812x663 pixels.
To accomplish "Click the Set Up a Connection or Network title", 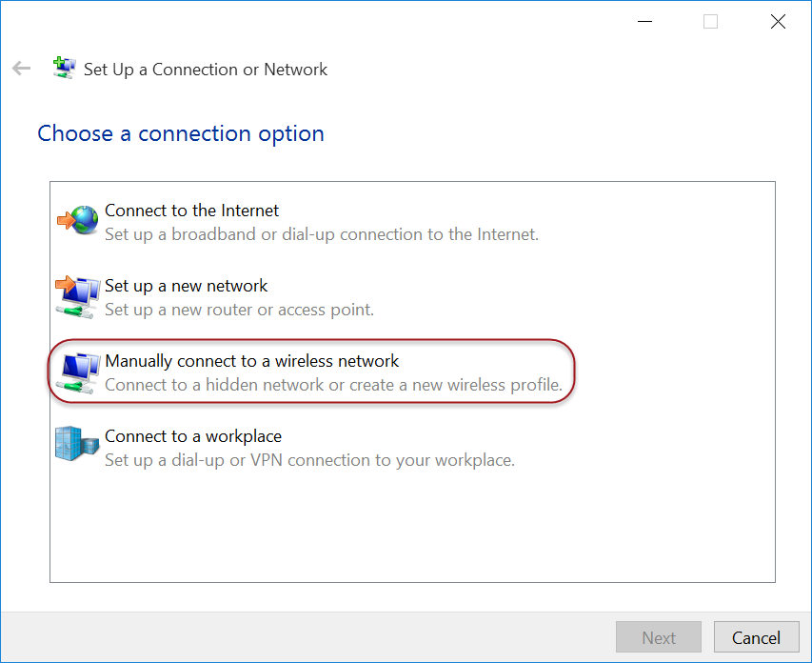I will point(206,70).
